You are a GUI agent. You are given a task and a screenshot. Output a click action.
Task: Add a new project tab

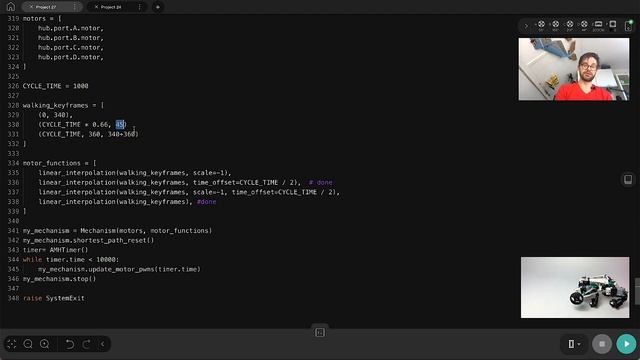[158, 7]
